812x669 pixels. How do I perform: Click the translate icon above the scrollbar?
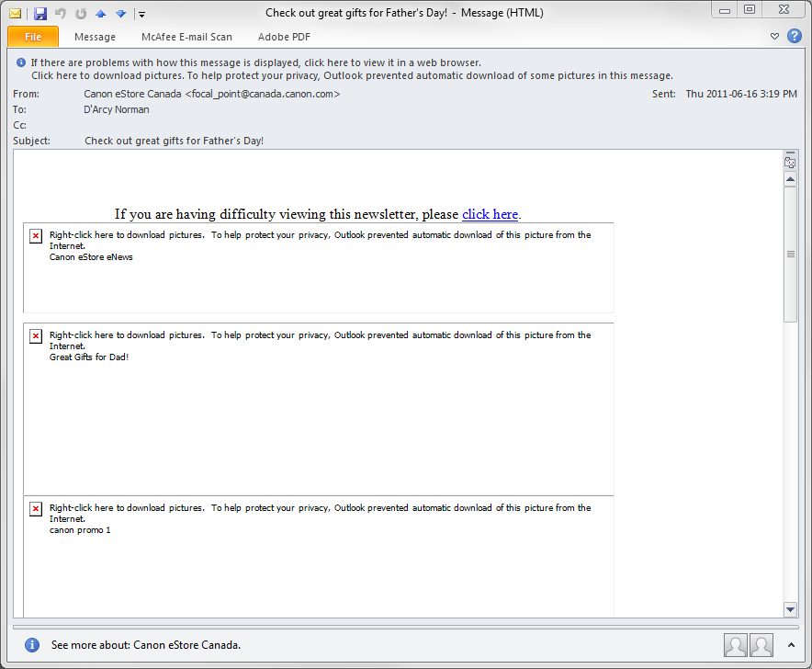coord(789,162)
